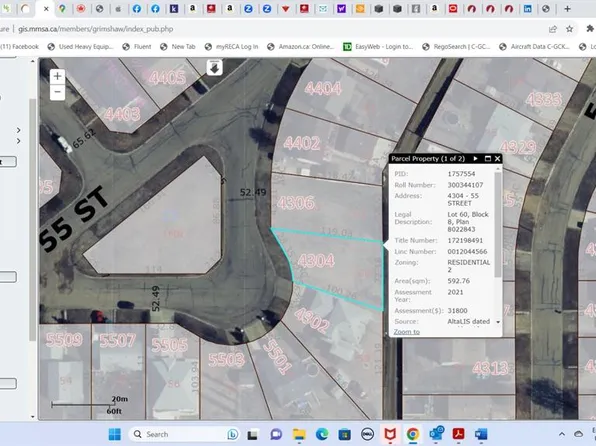
Task: Switch to the Google Maps tab
Action: (62, 9)
